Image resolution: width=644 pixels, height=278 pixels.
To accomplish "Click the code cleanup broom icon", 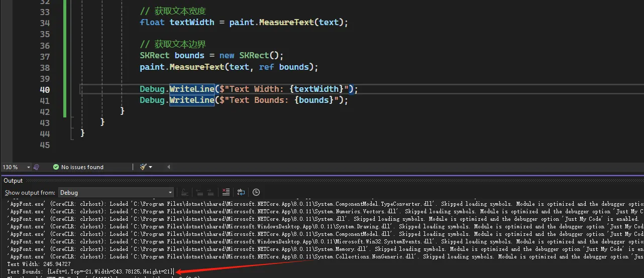I will [x=144, y=167].
